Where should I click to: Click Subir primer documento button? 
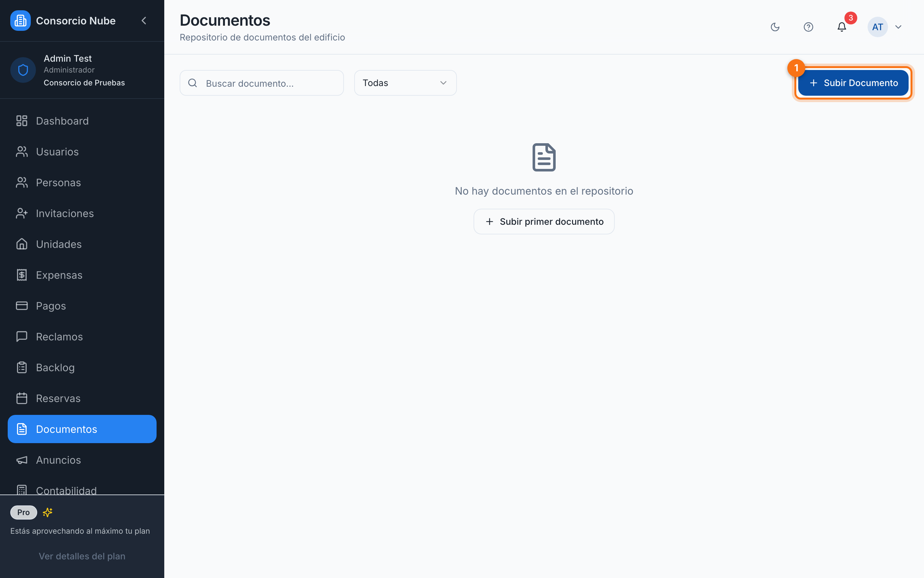pyautogui.click(x=544, y=222)
